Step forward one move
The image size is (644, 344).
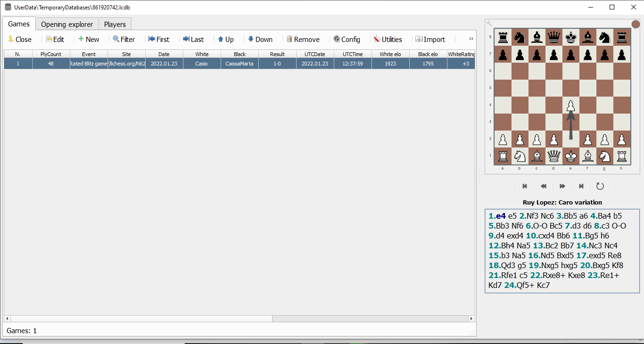click(562, 186)
